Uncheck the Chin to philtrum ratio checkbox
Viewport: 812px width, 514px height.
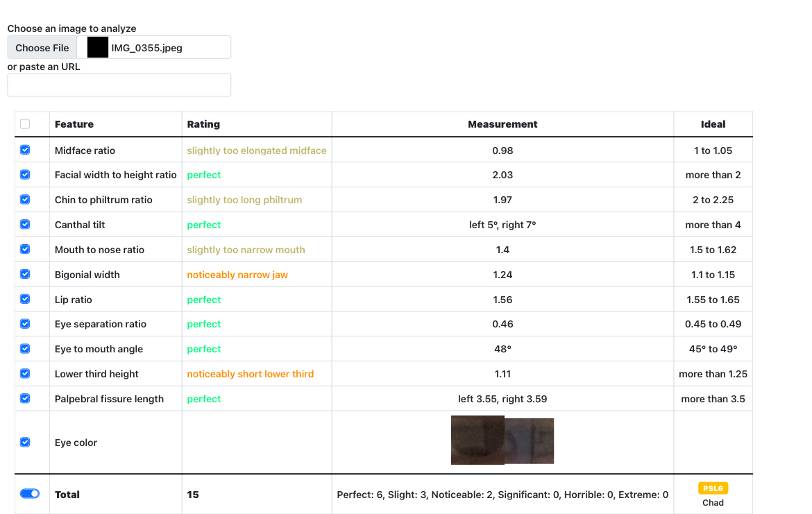click(25, 200)
